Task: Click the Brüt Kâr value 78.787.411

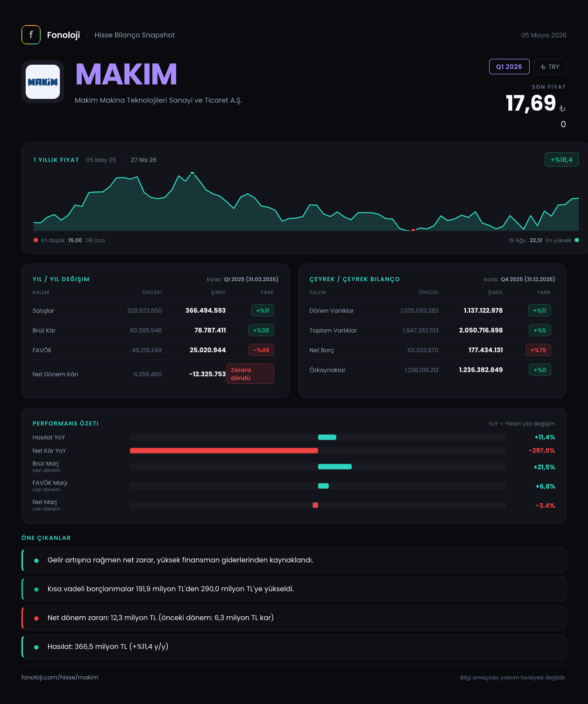Action: (210, 330)
